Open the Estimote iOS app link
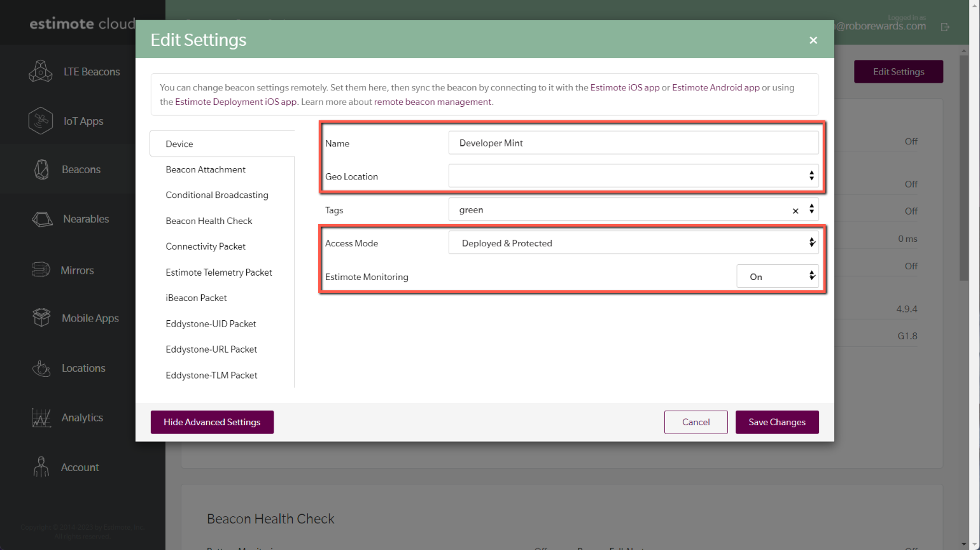 click(x=625, y=87)
